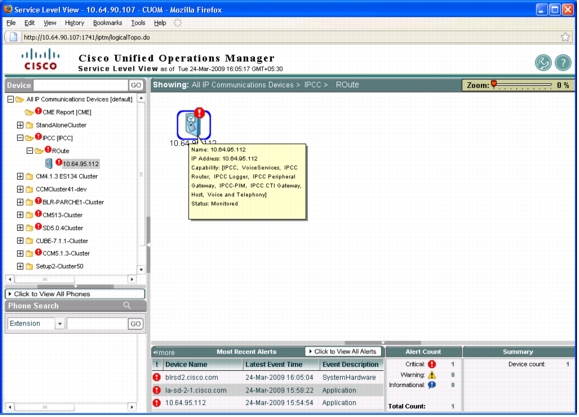The image size is (579, 417).
Task: Click the page icon in the address bar
Action: pos(13,37)
